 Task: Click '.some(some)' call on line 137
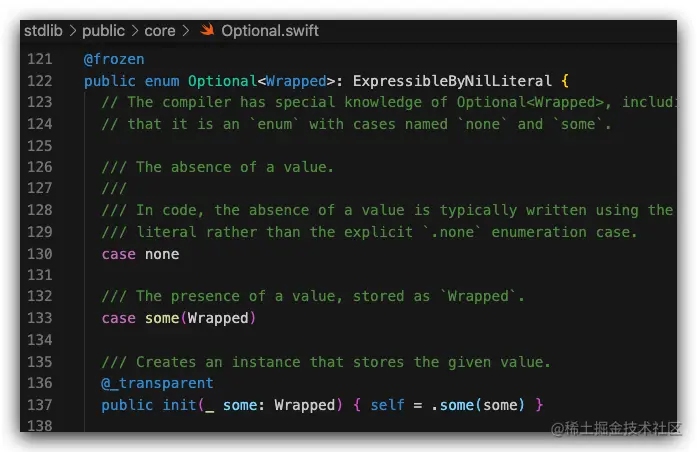click(478, 405)
